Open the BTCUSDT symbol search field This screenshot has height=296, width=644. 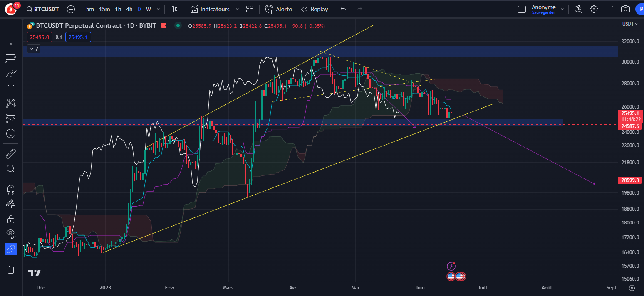[x=43, y=9]
